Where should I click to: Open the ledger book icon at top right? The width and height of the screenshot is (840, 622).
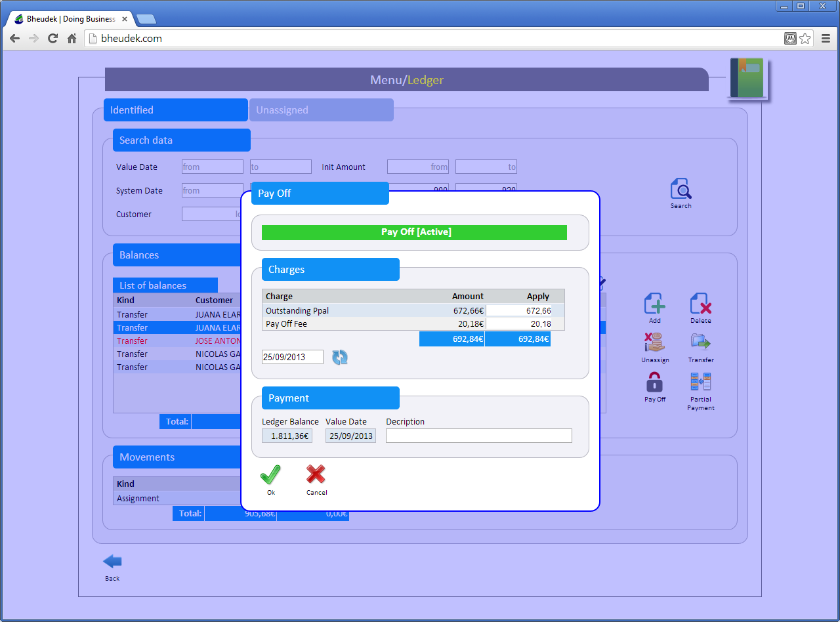(x=747, y=78)
